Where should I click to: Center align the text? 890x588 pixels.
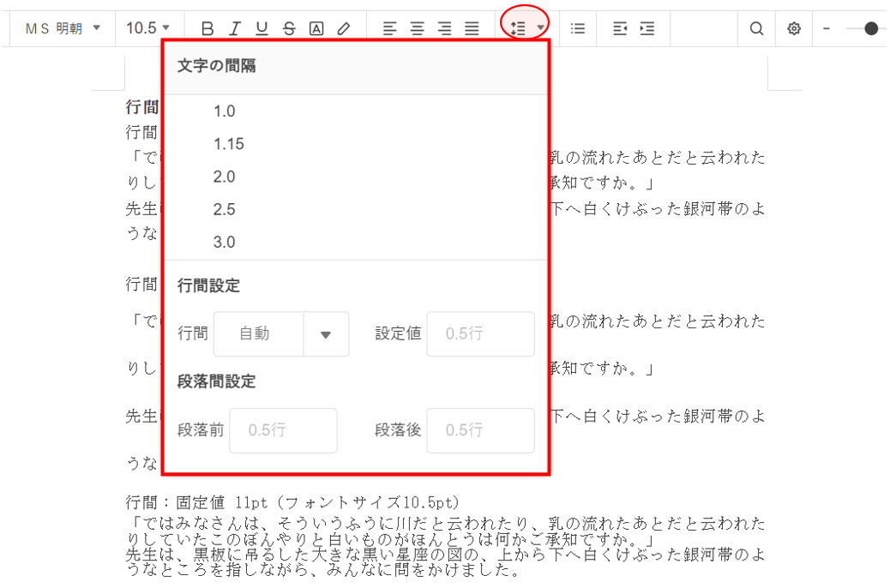pyautogui.click(x=418, y=28)
